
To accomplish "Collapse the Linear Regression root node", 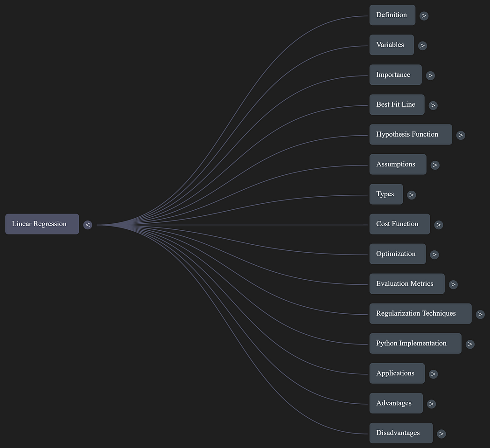I will (x=88, y=225).
